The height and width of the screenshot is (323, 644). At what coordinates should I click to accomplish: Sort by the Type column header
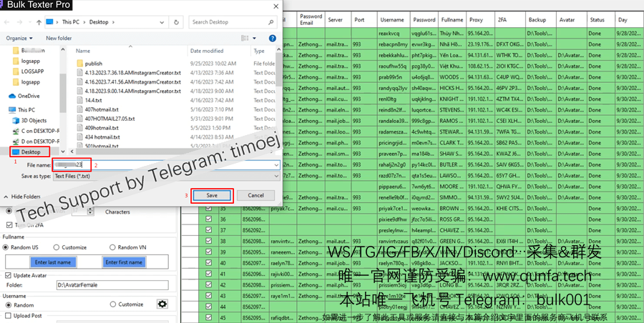[259, 51]
